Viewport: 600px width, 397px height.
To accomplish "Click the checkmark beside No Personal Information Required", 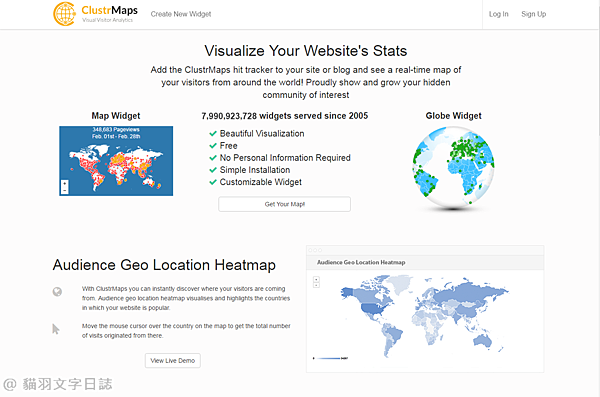I will click(x=213, y=158).
